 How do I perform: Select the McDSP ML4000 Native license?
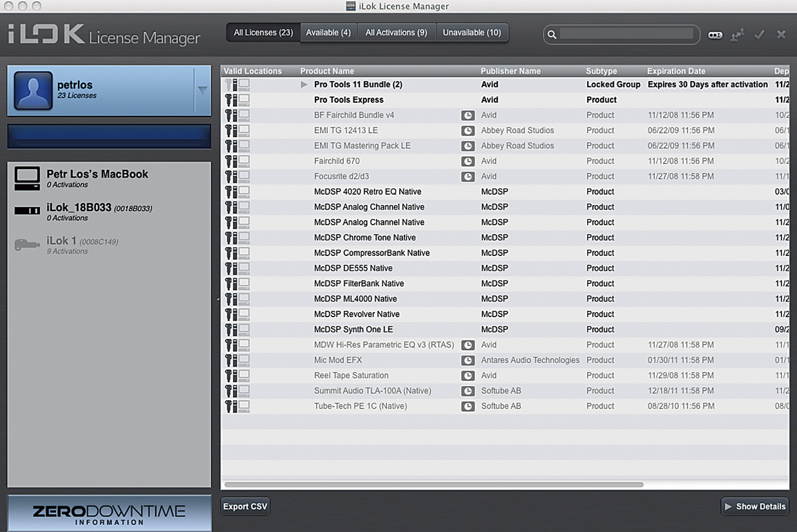(x=505, y=299)
